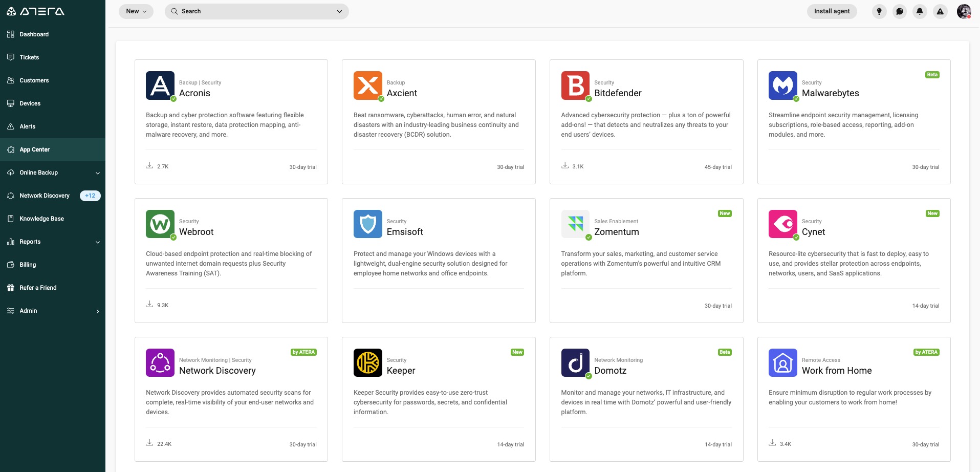Click the Work from Home app logo
The width and height of the screenshot is (980, 472).
tap(783, 363)
